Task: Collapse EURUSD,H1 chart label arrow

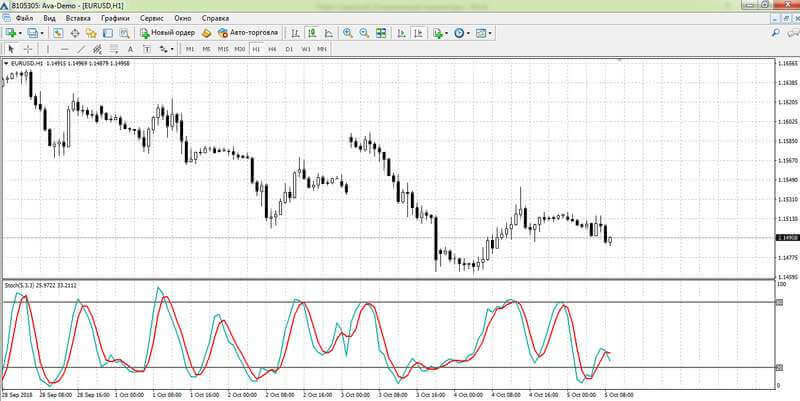Action: tap(6, 63)
